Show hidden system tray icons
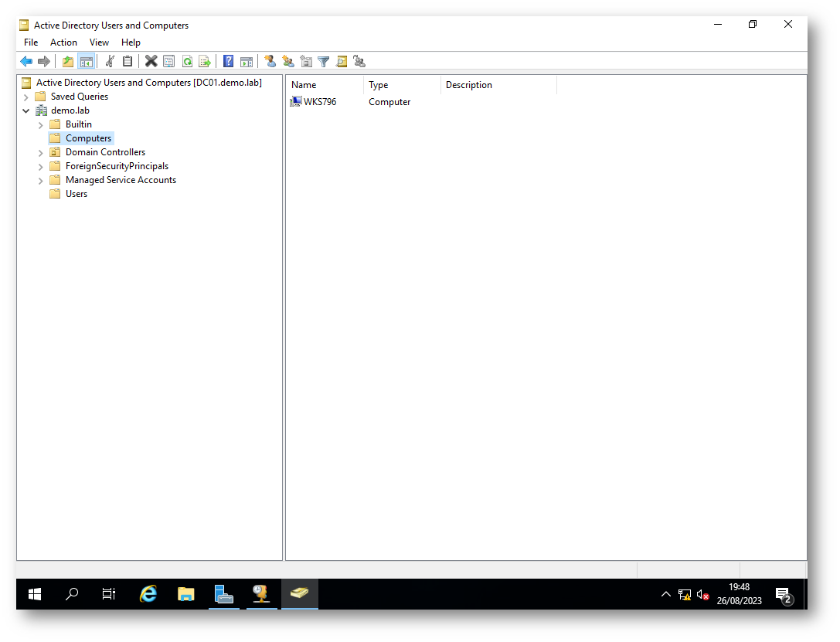This screenshot has width=840, height=642. [x=666, y=594]
